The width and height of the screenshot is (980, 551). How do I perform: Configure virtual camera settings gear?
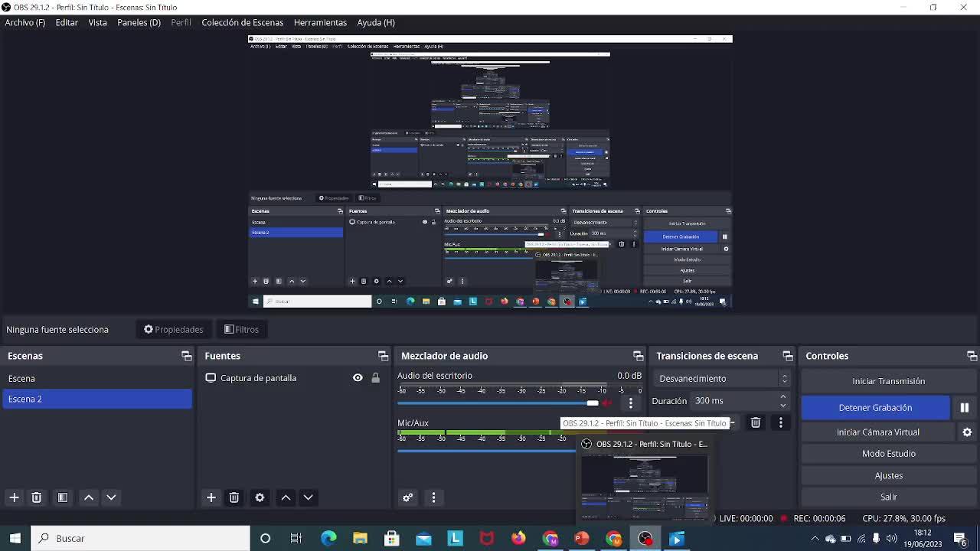point(967,432)
